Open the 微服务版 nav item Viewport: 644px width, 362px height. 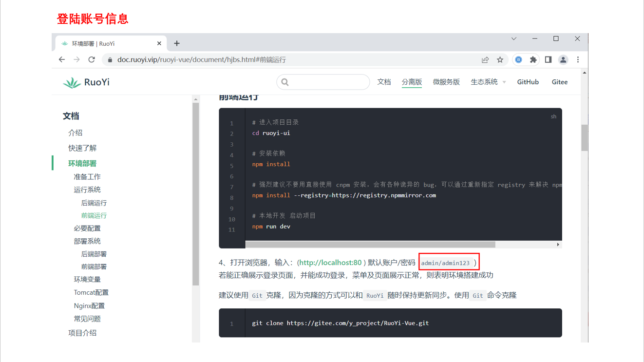[x=446, y=82]
